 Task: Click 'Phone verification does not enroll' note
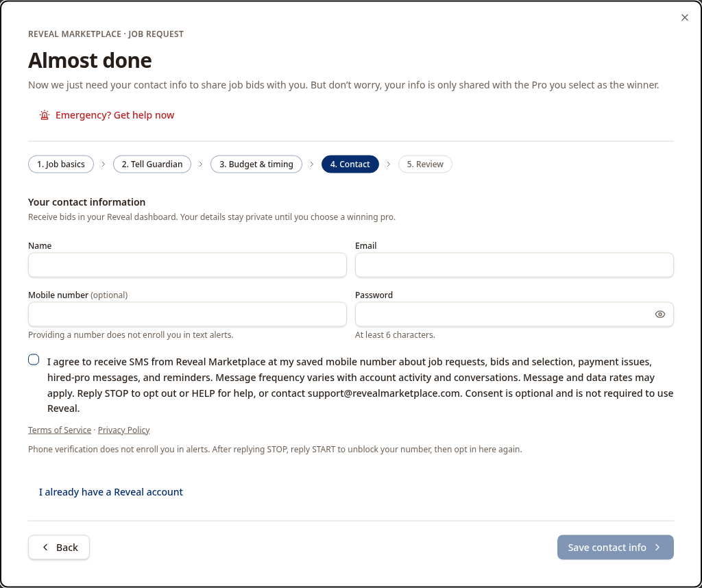click(x=275, y=450)
